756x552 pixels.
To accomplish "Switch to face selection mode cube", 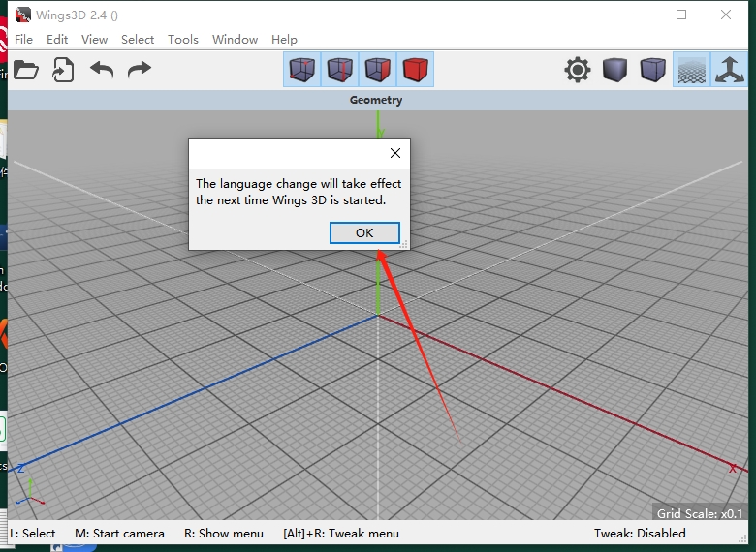I will pyautogui.click(x=378, y=70).
